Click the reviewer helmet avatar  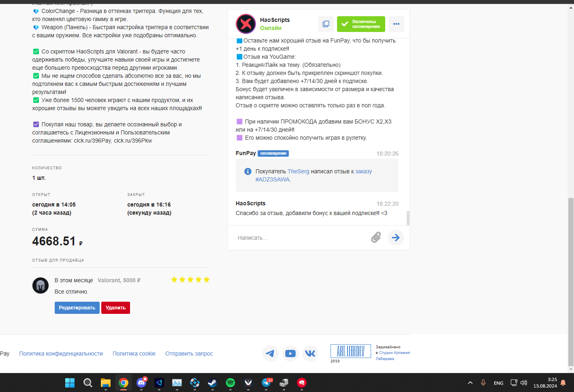[x=41, y=285]
